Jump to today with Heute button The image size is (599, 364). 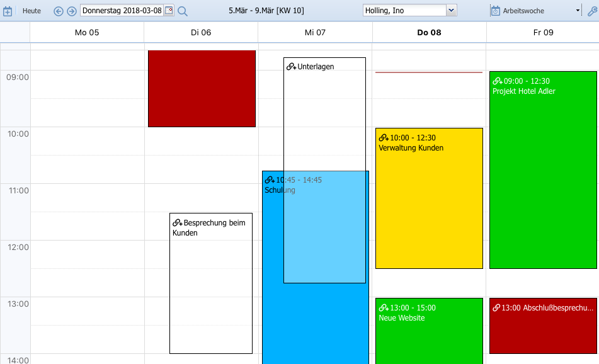(x=31, y=11)
